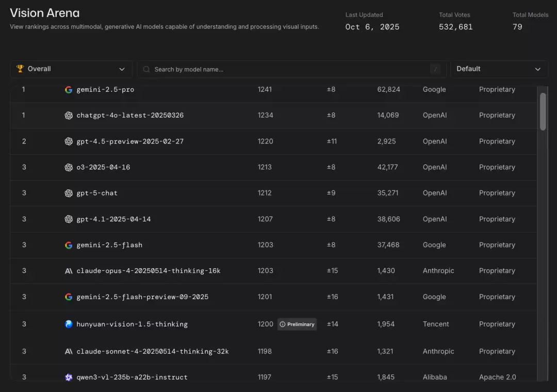
Task: Click the trophy icon in the Overall filter
Action: 20,69
